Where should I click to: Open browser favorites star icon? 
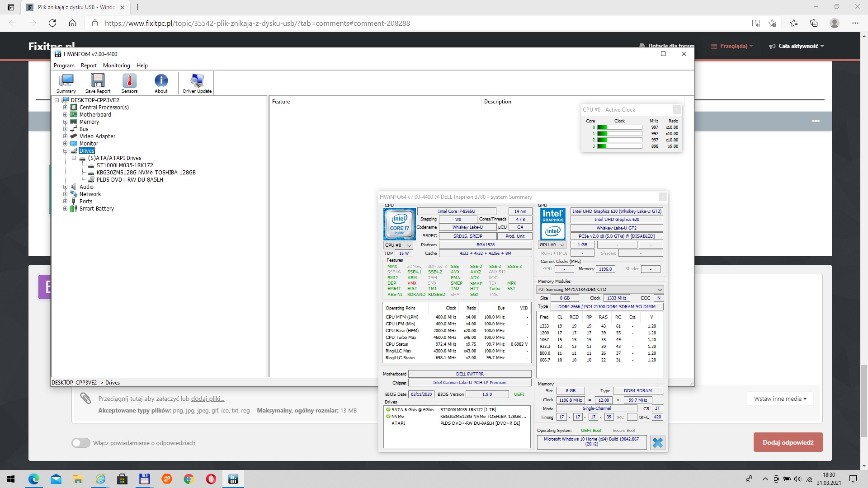(794, 23)
